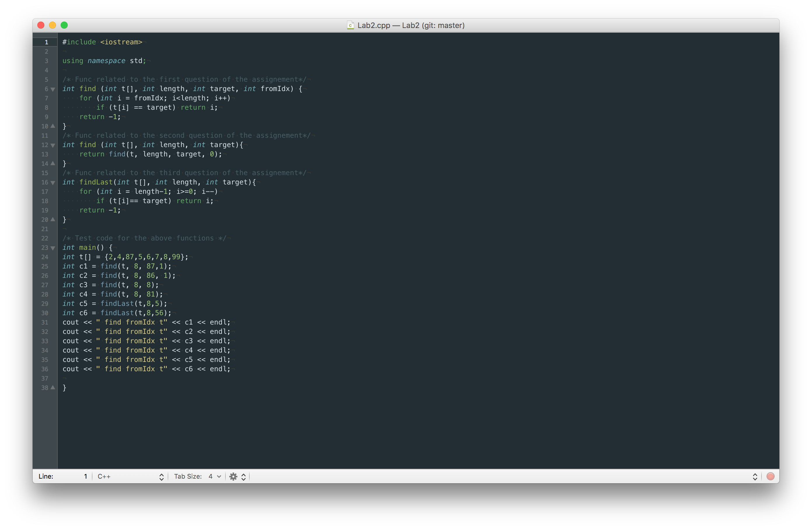812x530 pixels.
Task: Open the bundle settings gear menu
Action: coord(233,476)
